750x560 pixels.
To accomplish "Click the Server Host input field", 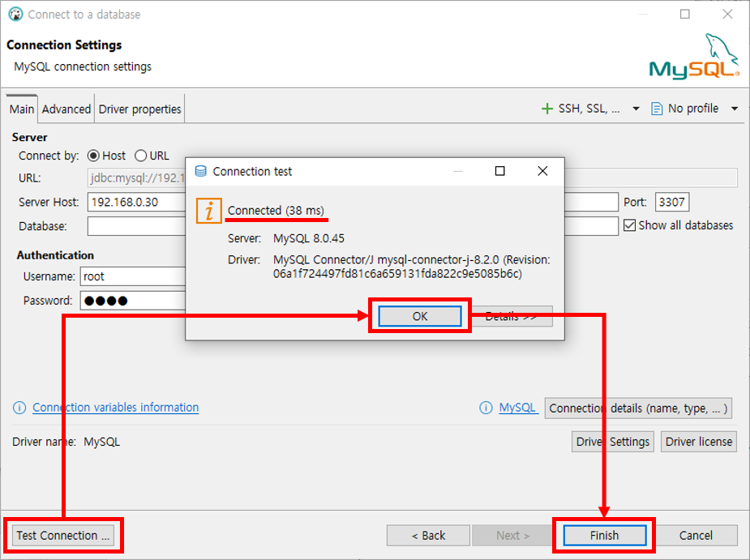I will pos(353,202).
